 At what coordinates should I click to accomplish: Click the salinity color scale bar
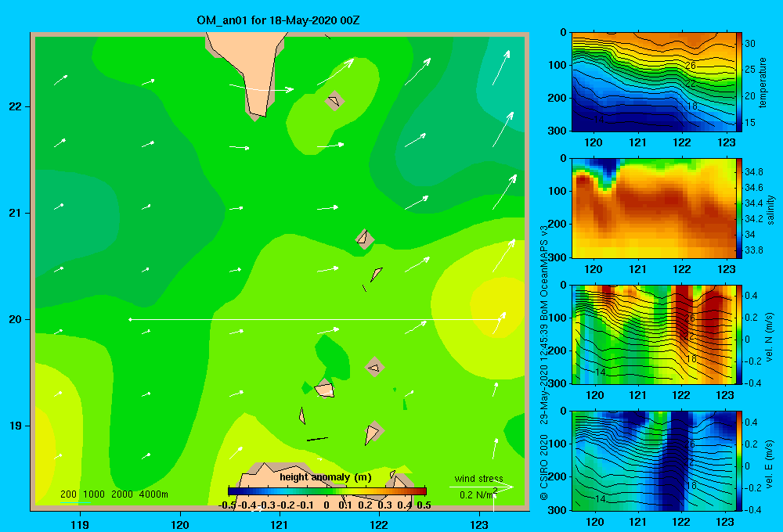[x=739, y=208]
